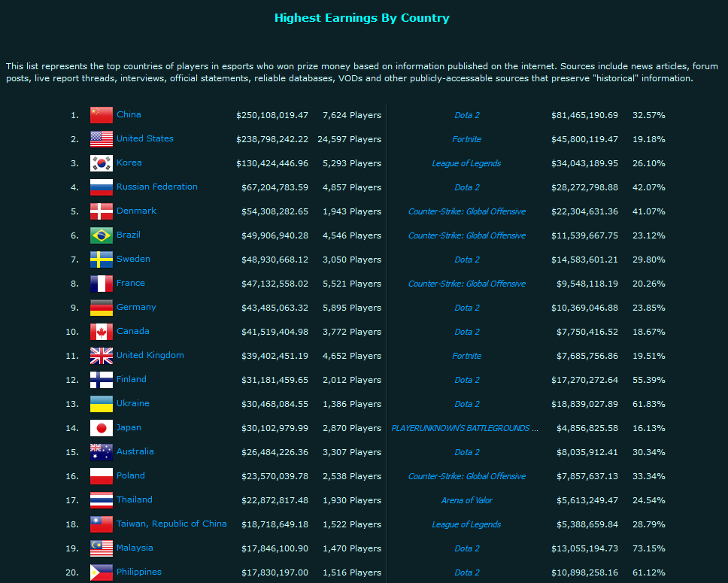Click the Australia flag icon
Image resolution: width=728 pixels, height=583 pixels.
pos(101,451)
